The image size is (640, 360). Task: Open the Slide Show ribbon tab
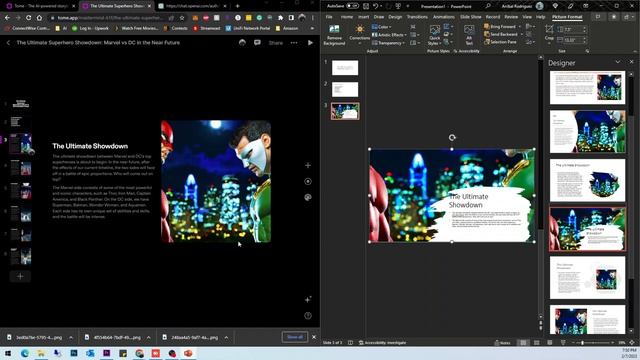coord(471,17)
